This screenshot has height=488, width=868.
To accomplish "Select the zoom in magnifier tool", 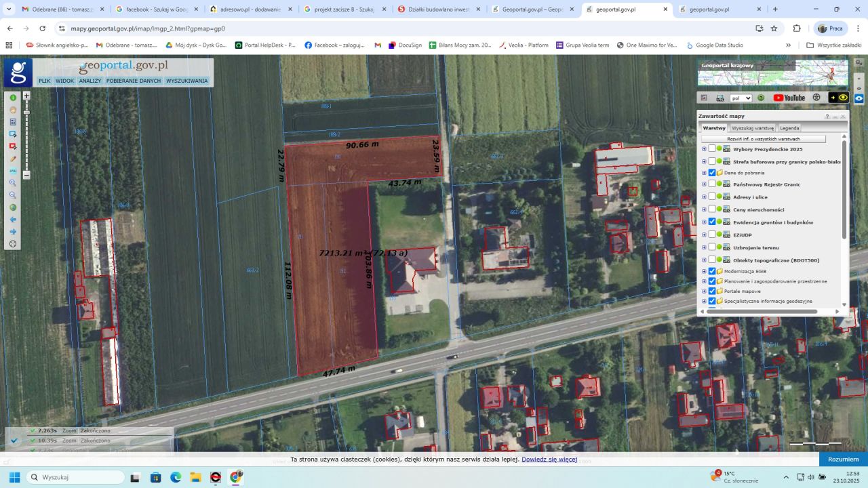I will pyautogui.click(x=13, y=183).
